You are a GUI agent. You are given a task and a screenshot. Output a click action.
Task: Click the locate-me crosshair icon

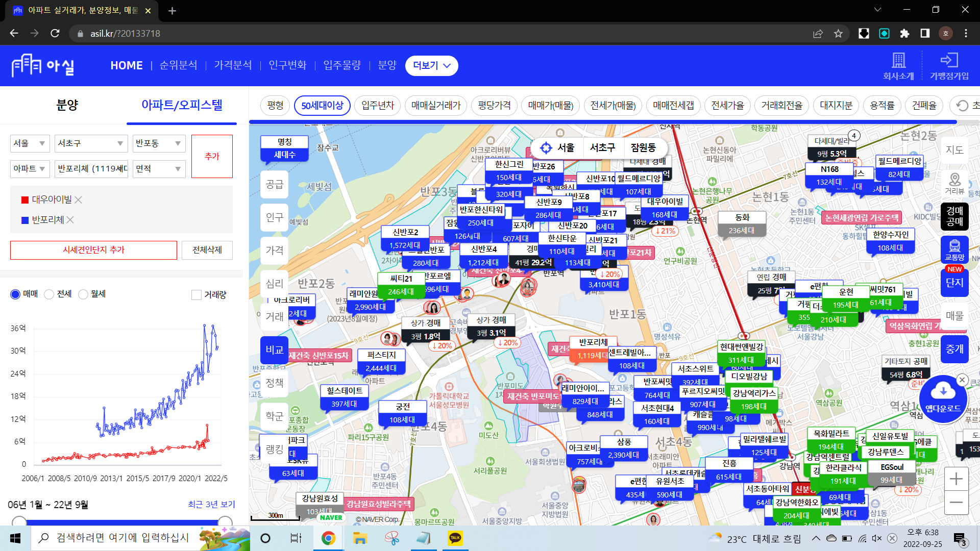546,148
